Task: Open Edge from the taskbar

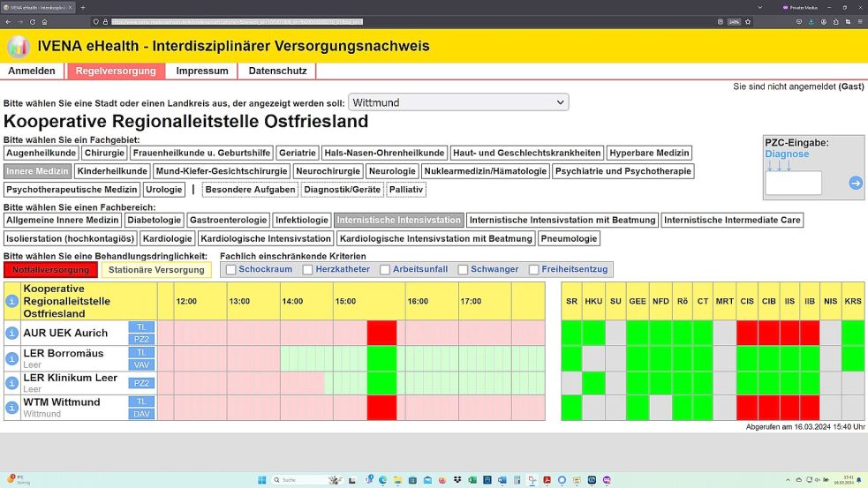Action: [x=382, y=480]
